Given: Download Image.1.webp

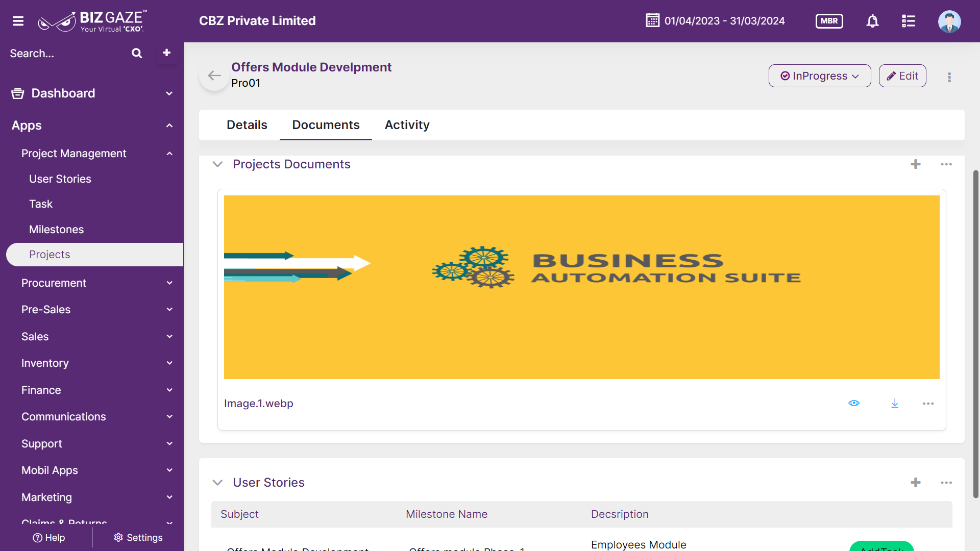Looking at the screenshot, I should point(895,404).
